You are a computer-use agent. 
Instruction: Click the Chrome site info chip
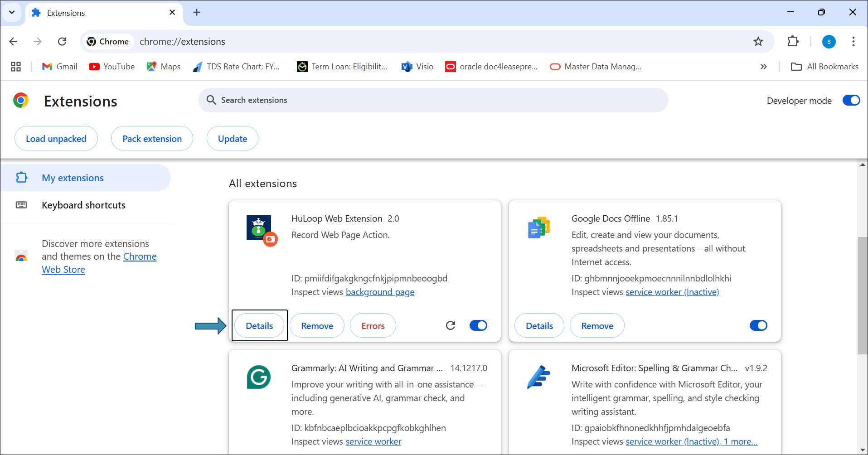tap(109, 42)
